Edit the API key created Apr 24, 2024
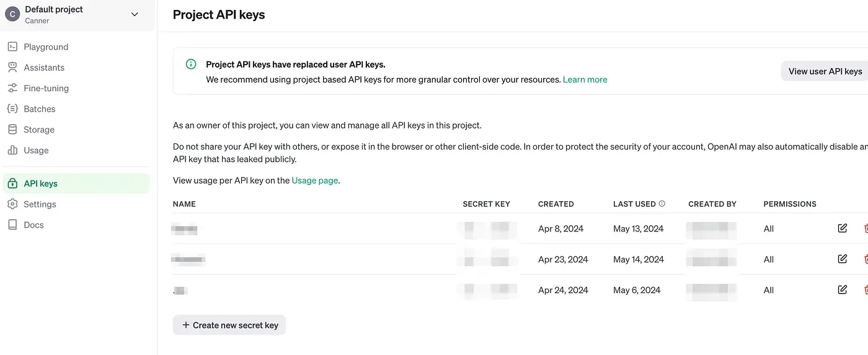Viewport: 868px width, 355px height. [x=842, y=289]
